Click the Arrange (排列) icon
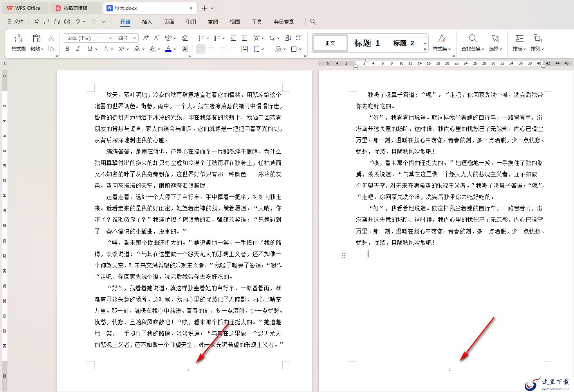 coord(537,38)
